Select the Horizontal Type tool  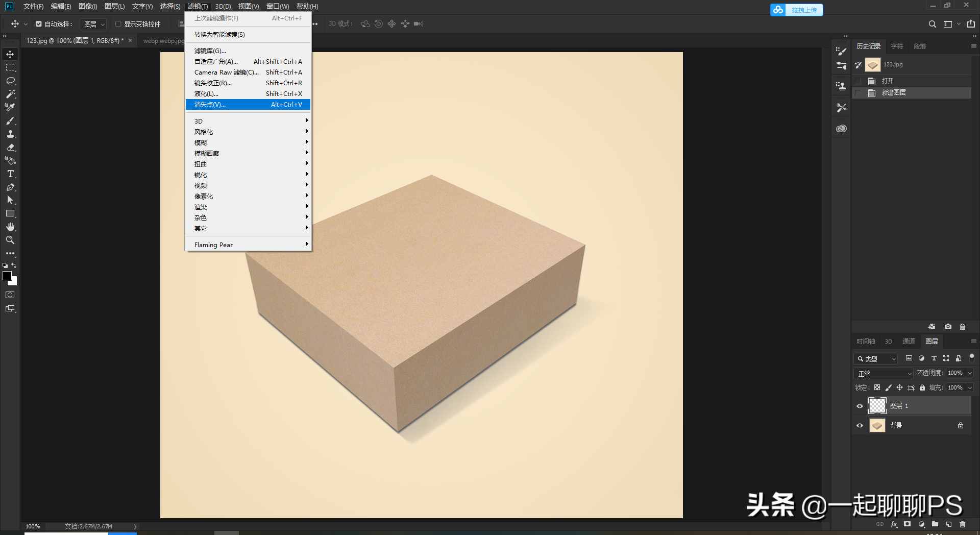tap(10, 174)
